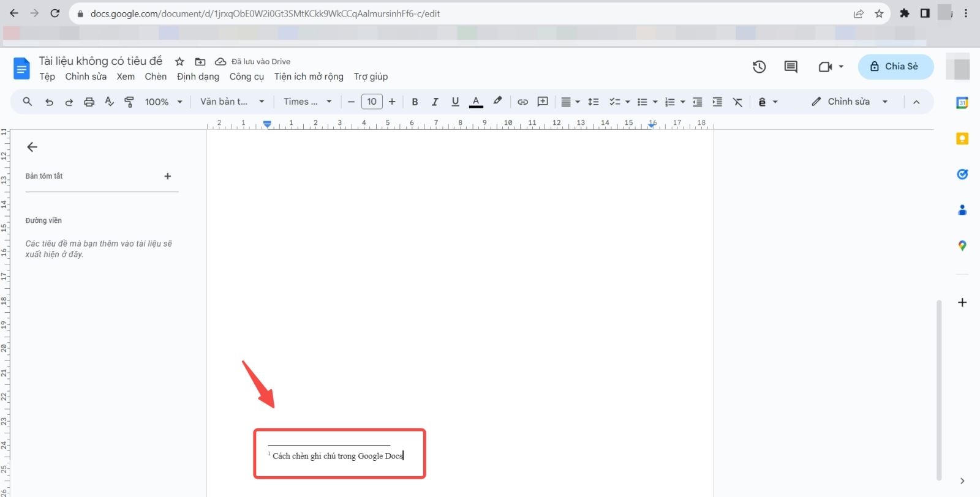This screenshot has width=980, height=497.
Task: Open the Công cụ menu
Action: [247, 77]
